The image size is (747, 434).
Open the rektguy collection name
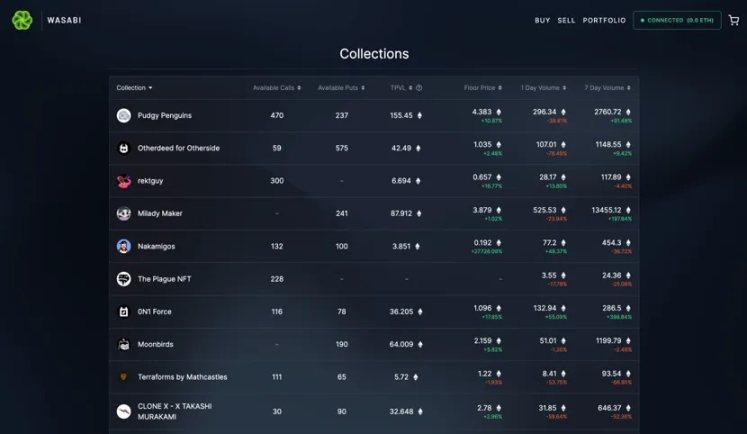(150, 181)
